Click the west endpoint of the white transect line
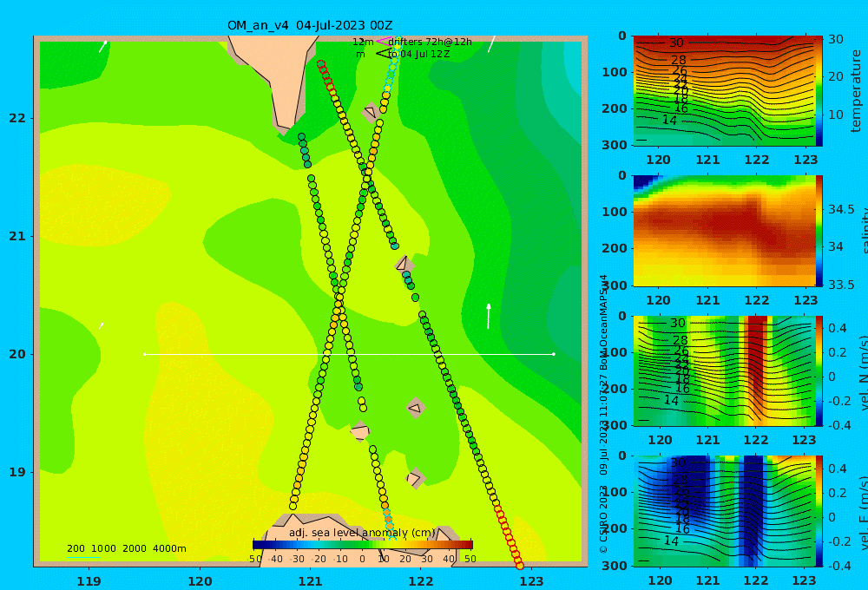 coord(144,354)
